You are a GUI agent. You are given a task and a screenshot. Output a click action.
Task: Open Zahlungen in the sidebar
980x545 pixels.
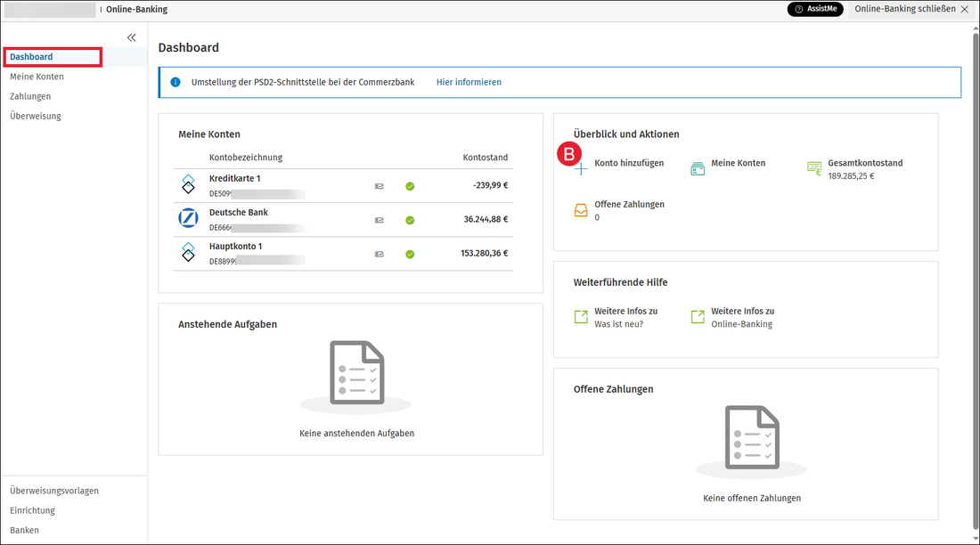[x=30, y=96]
